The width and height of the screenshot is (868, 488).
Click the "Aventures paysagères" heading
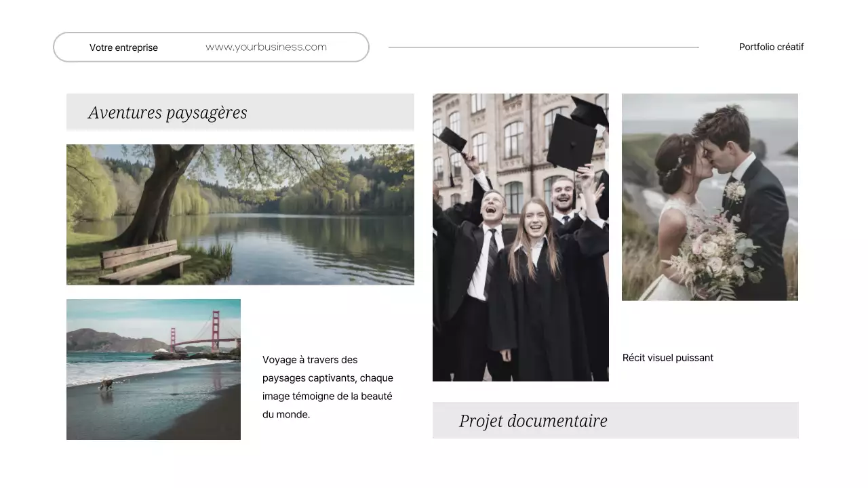point(167,113)
